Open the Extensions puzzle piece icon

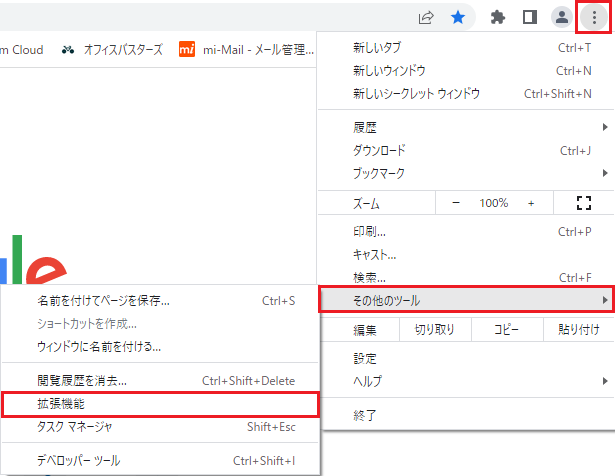pyautogui.click(x=498, y=16)
